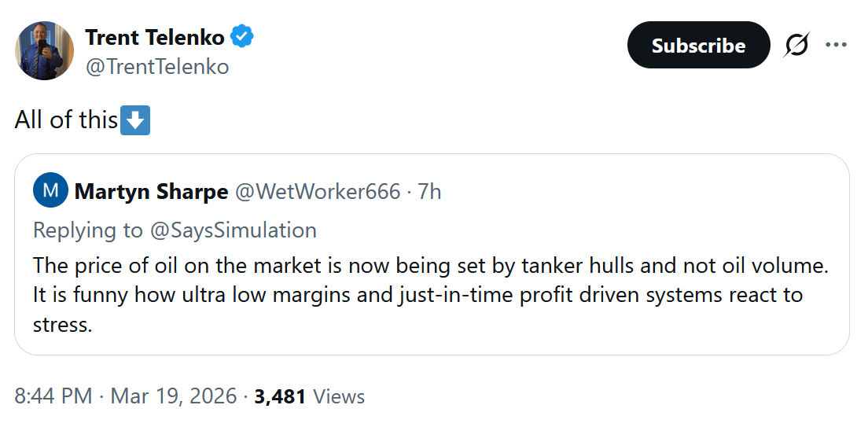This screenshot has width=868, height=427.
Task: Click the @TrentTelenko handle
Action: tap(156, 67)
